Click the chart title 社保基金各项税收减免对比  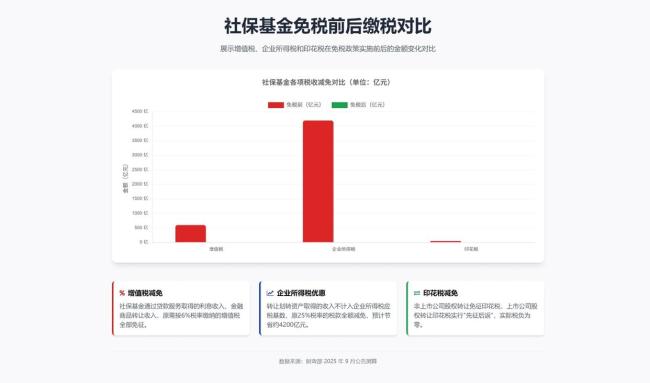coord(326,82)
